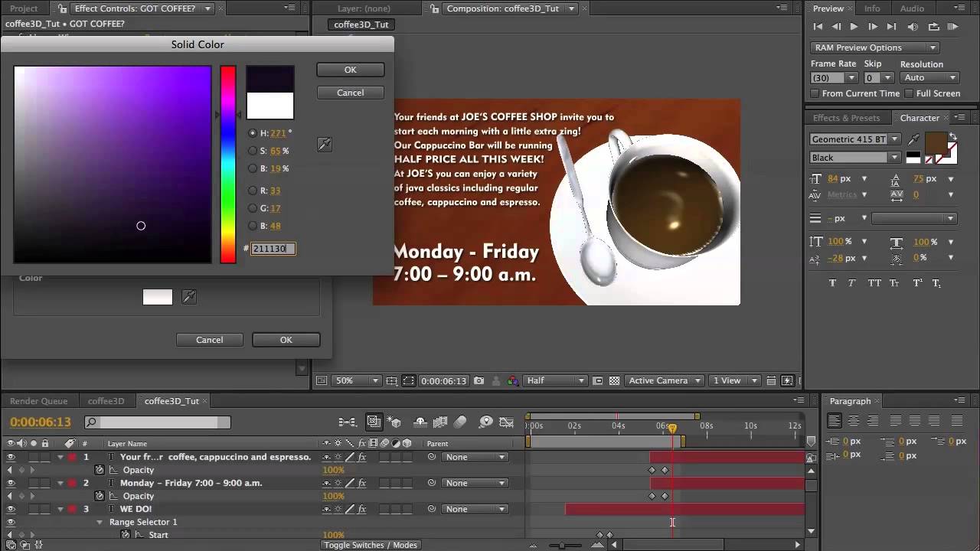Open the Project panel tab
The width and height of the screenshot is (980, 551).
point(24,8)
